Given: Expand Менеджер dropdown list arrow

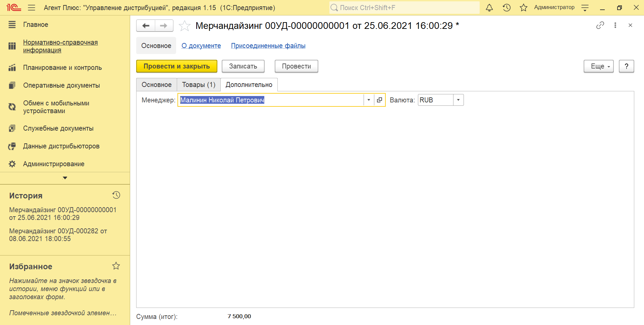Looking at the screenshot, I should click(369, 100).
